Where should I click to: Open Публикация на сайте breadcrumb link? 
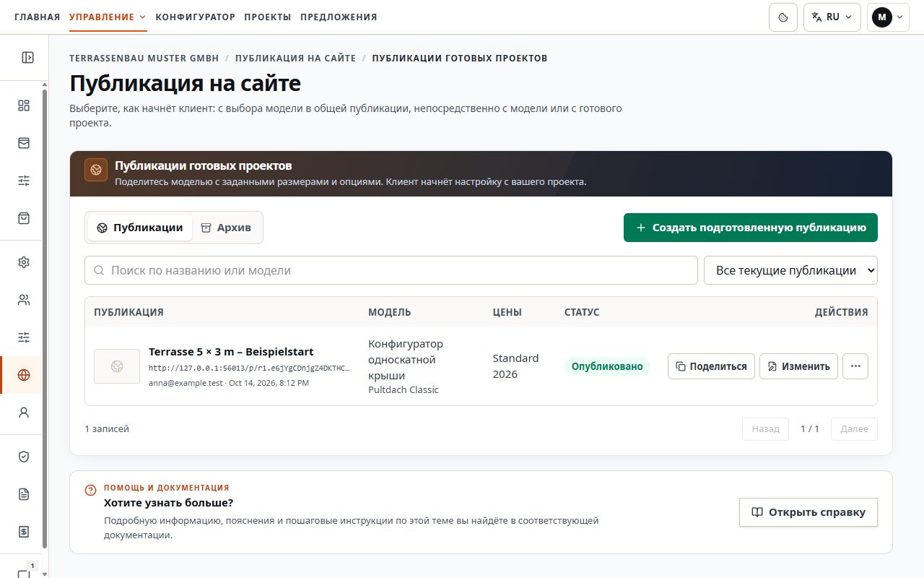click(x=295, y=58)
